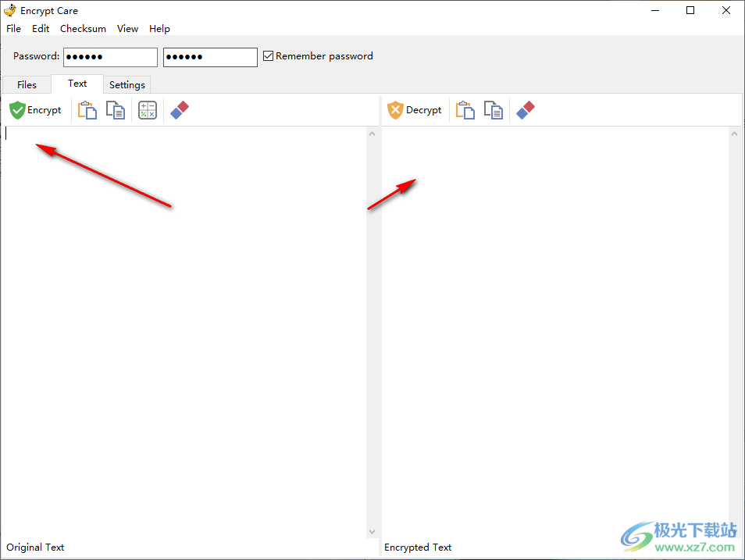Viewport: 745px width, 560px height.
Task: Click original text scrollbar down arrow
Action: (372, 532)
